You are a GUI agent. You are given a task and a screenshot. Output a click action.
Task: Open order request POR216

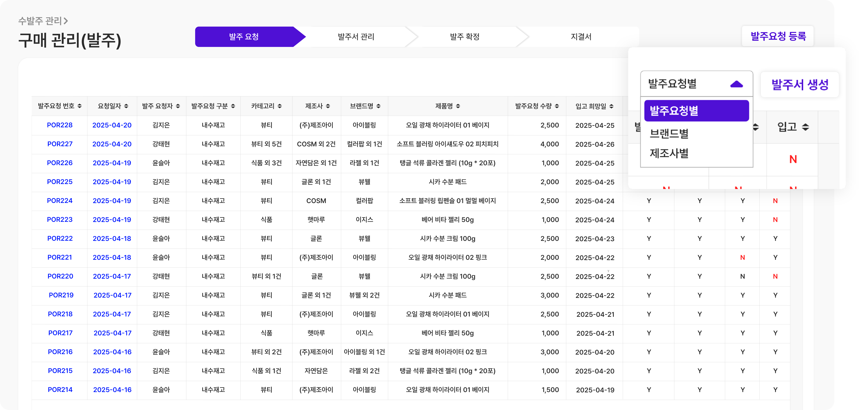(60, 352)
